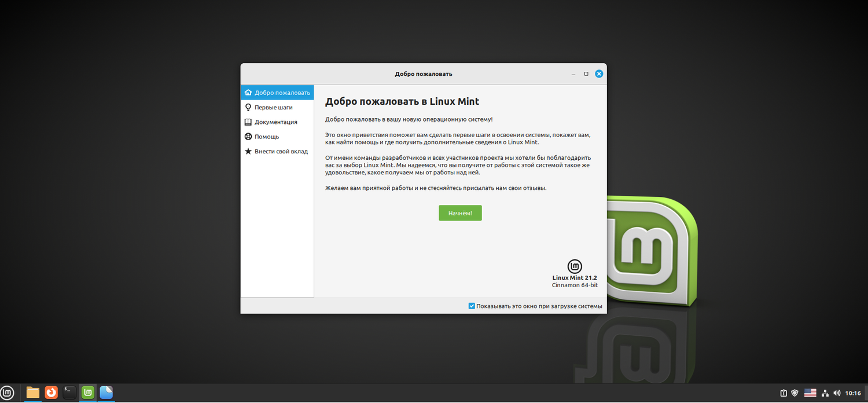868x403 pixels.
Task: Click the paragraph starting От имени команды
Action: [x=458, y=165]
